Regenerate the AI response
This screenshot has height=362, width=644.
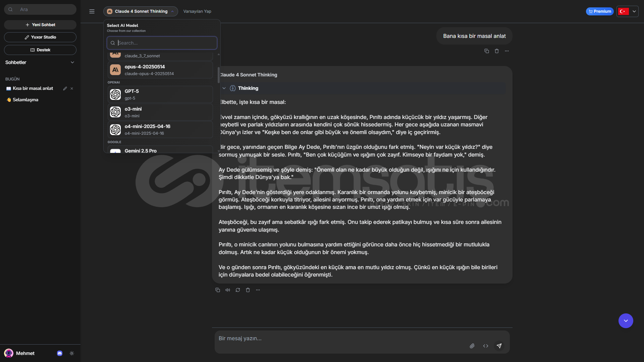pos(238,290)
